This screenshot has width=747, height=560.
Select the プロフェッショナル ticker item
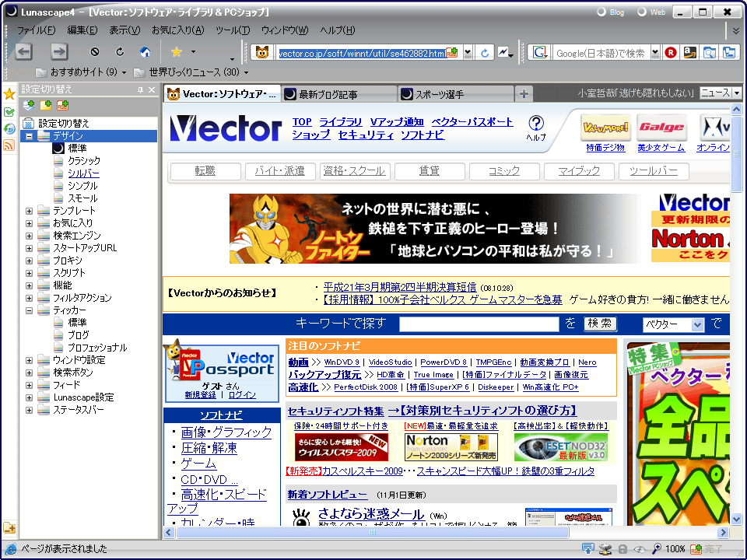click(x=97, y=348)
